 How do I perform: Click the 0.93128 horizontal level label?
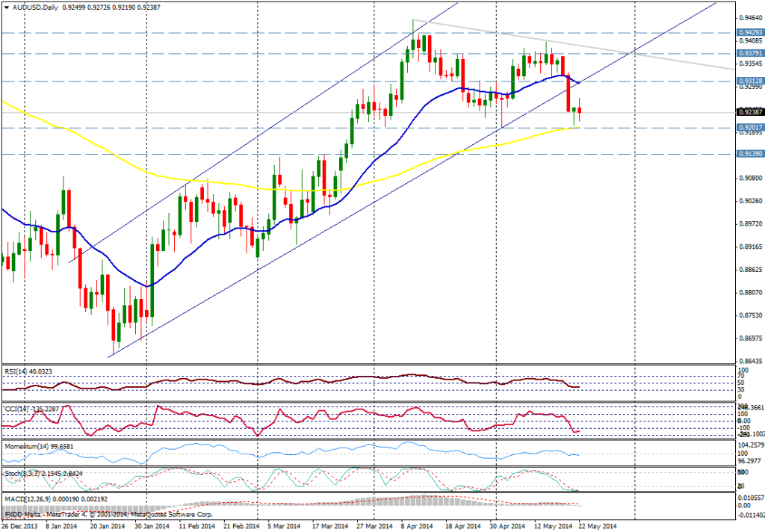pyautogui.click(x=749, y=81)
